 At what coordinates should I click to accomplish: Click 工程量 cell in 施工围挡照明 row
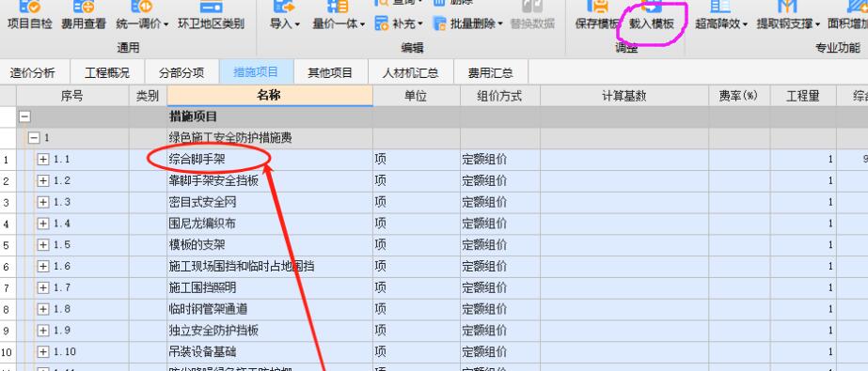(803, 287)
